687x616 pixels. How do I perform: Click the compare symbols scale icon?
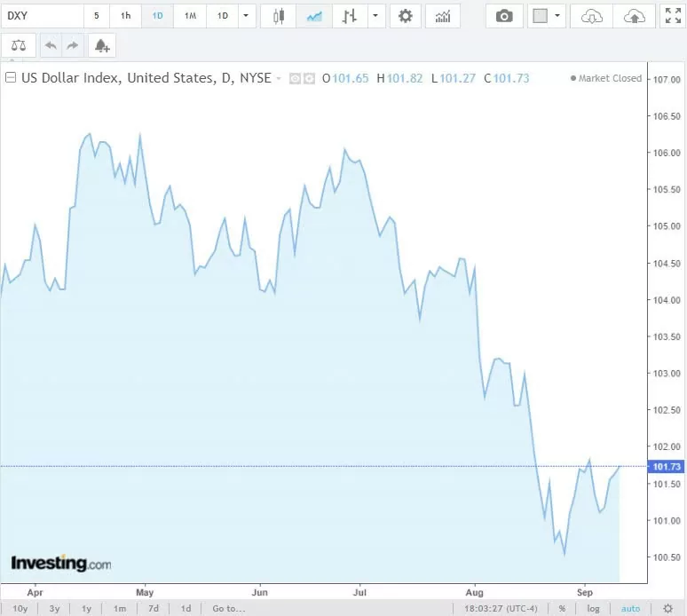click(20, 45)
